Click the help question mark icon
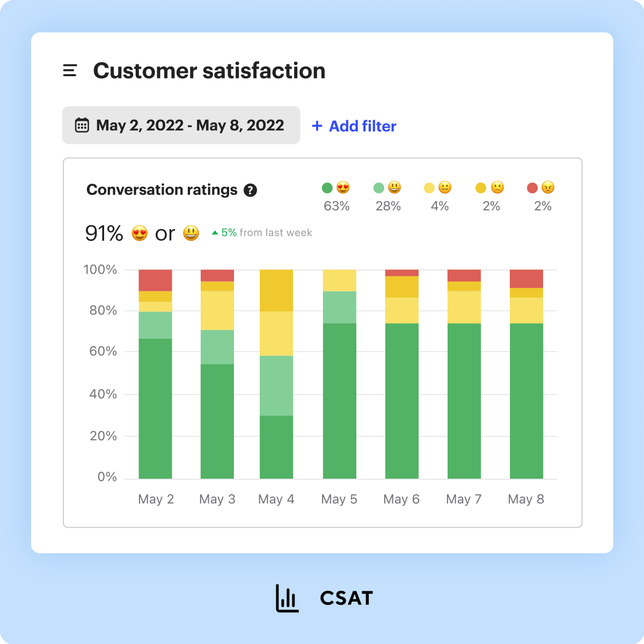Image resolution: width=644 pixels, height=644 pixels. coord(250,190)
